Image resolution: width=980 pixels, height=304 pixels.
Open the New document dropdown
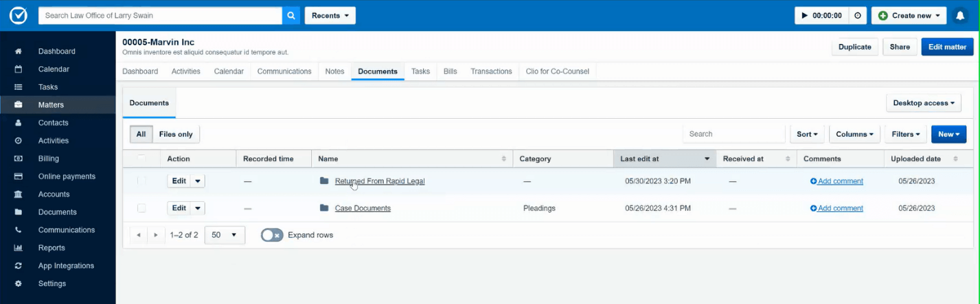(x=948, y=135)
